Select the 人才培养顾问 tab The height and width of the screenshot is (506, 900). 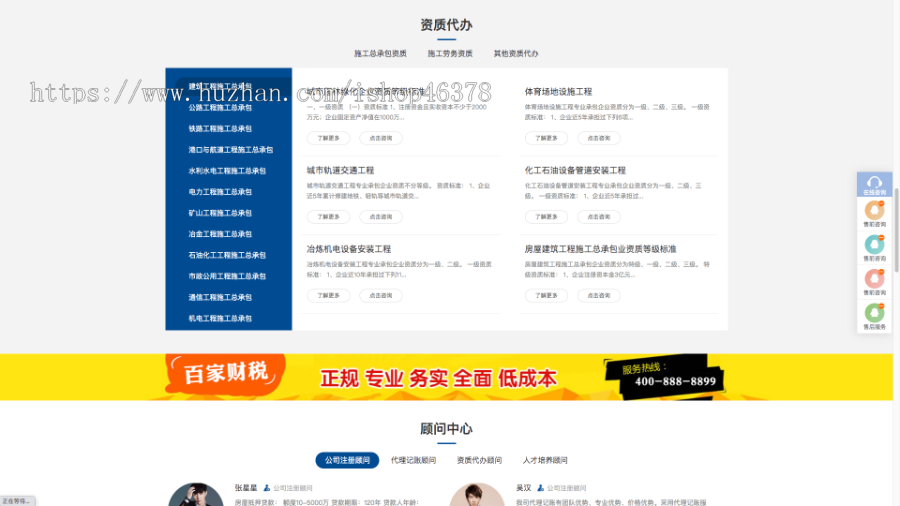(545, 460)
